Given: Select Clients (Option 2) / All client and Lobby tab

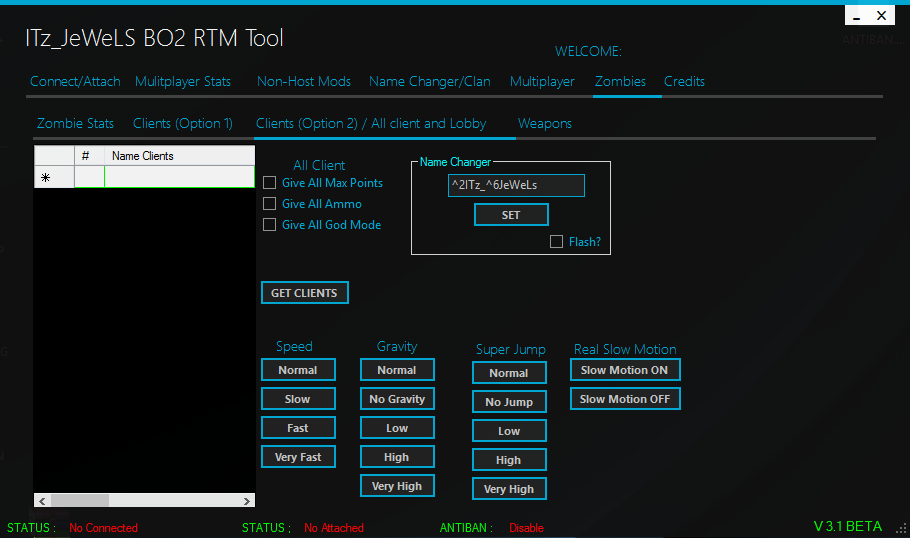Looking at the screenshot, I should click(x=371, y=123).
